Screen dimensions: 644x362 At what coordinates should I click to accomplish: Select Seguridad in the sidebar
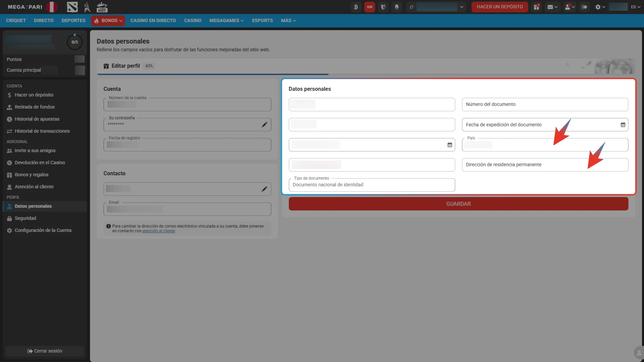point(25,218)
